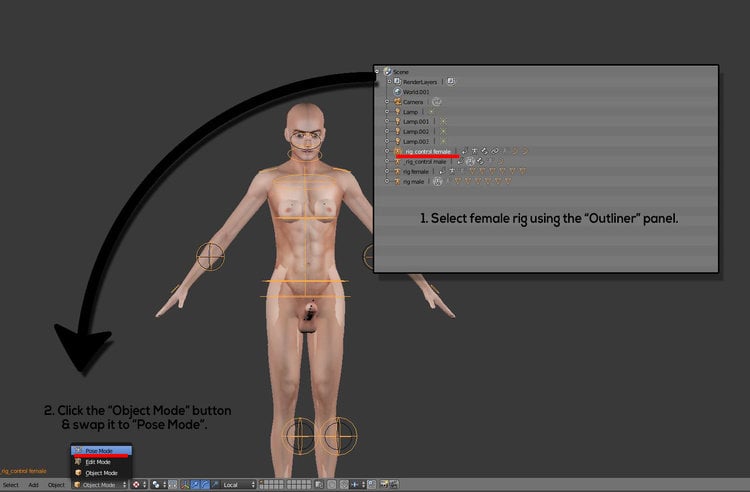
Task: Select rig female in the outliner
Action: coord(416,172)
